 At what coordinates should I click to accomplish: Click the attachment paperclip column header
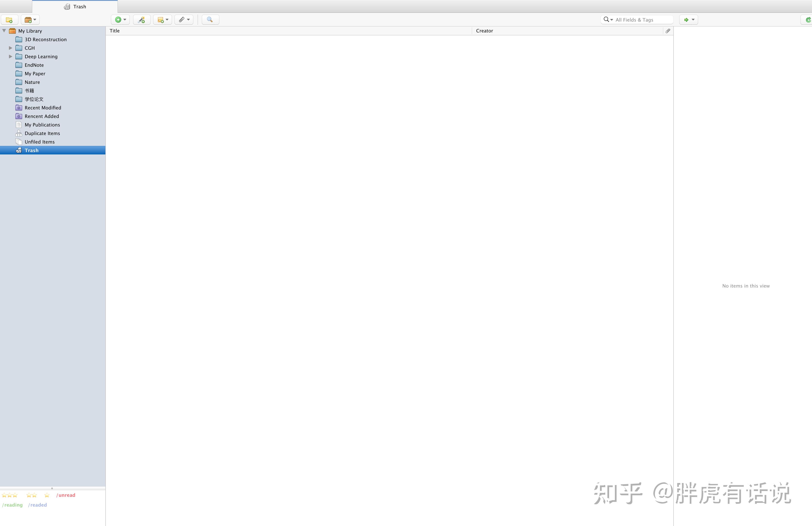668,31
